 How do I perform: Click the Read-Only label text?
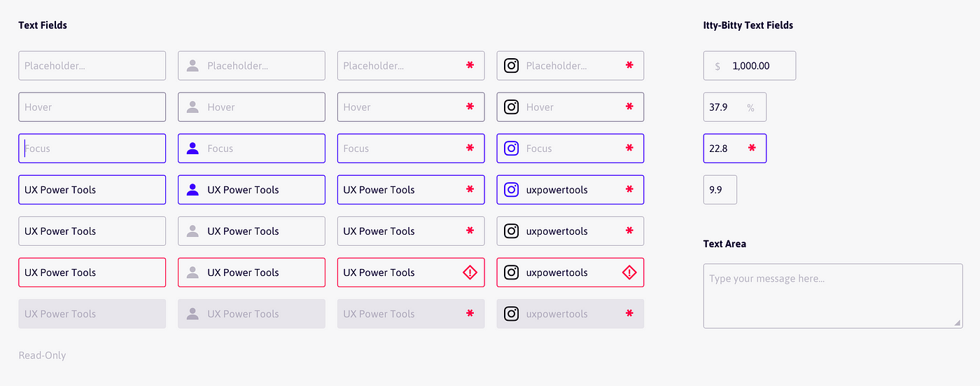point(42,355)
